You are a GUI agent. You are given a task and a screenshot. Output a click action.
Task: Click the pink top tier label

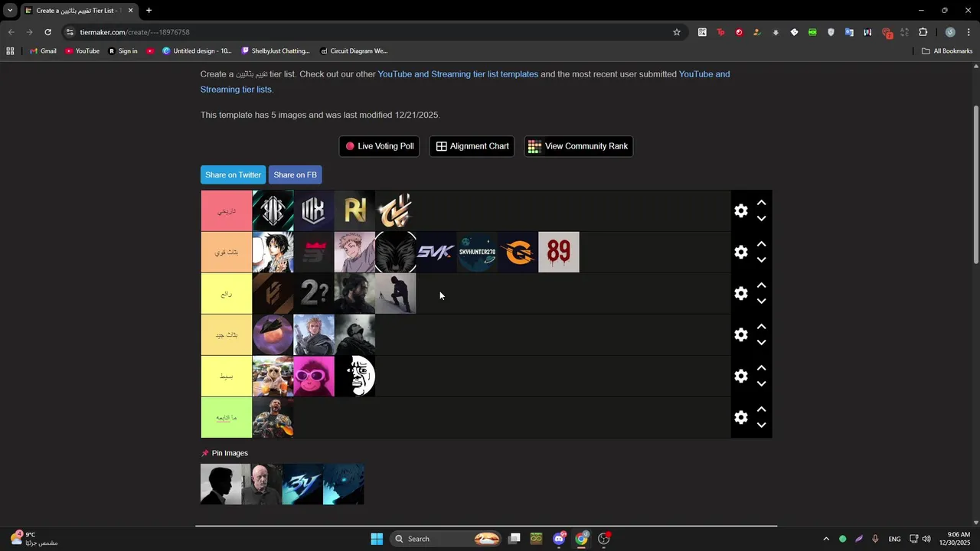(226, 210)
